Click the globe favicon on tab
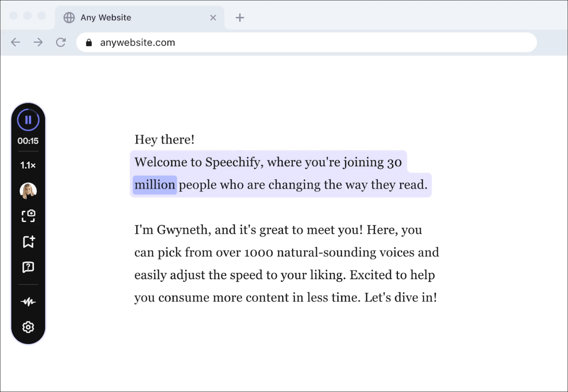This screenshot has width=568, height=392. click(69, 17)
